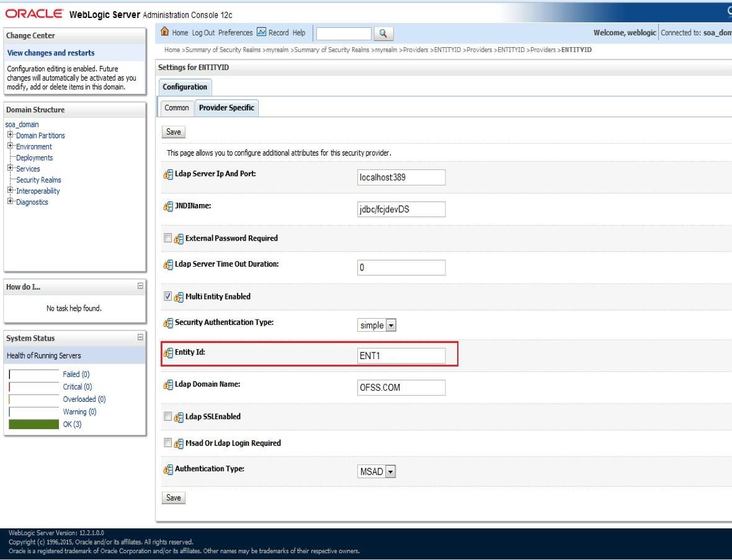Image resolution: width=732 pixels, height=560 pixels.
Task: Expand Services tree node
Action: 11,168
